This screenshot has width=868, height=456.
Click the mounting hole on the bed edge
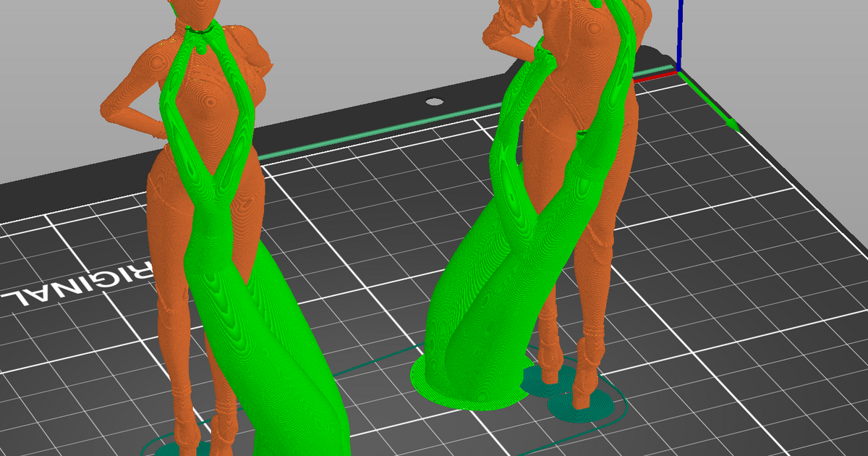(x=435, y=101)
